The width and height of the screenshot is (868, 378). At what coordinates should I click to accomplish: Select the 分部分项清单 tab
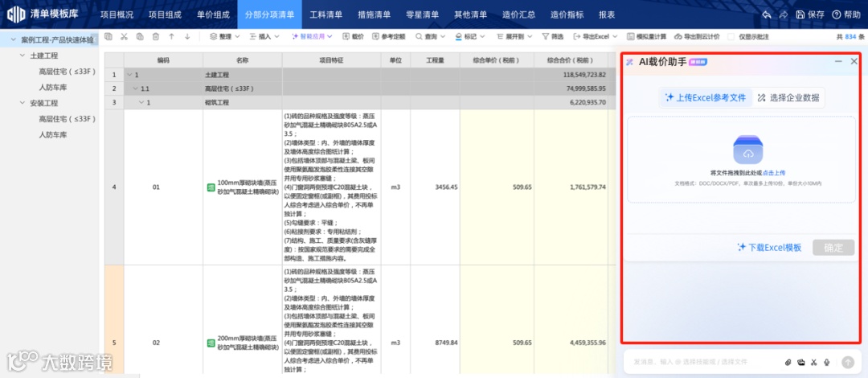269,15
